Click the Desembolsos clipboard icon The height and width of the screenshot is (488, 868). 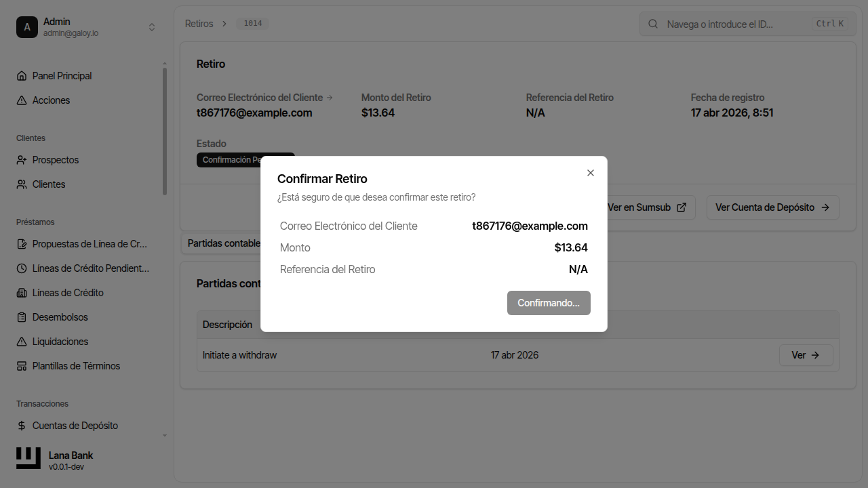[x=22, y=317]
